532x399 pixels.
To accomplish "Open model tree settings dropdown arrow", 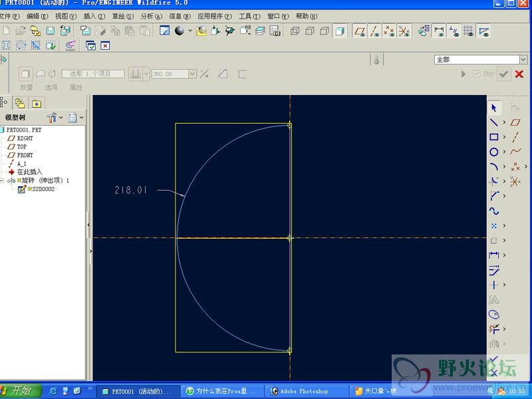I will tap(61, 118).
